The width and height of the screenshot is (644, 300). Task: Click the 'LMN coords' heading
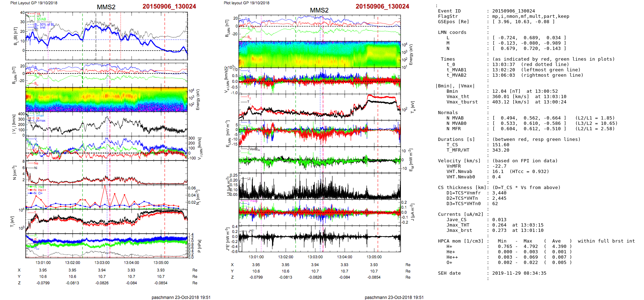[452, 32]
